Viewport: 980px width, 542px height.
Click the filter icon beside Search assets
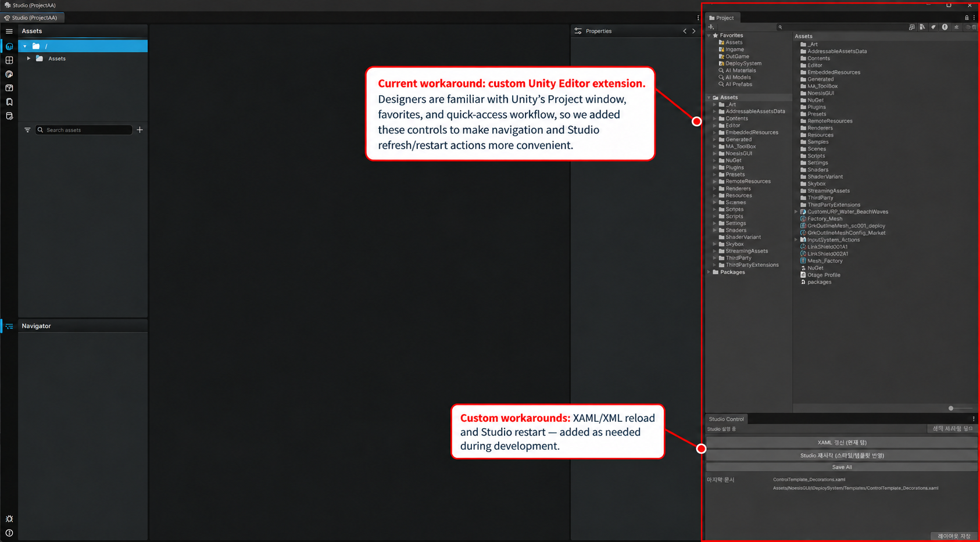[x=27, y=130]
